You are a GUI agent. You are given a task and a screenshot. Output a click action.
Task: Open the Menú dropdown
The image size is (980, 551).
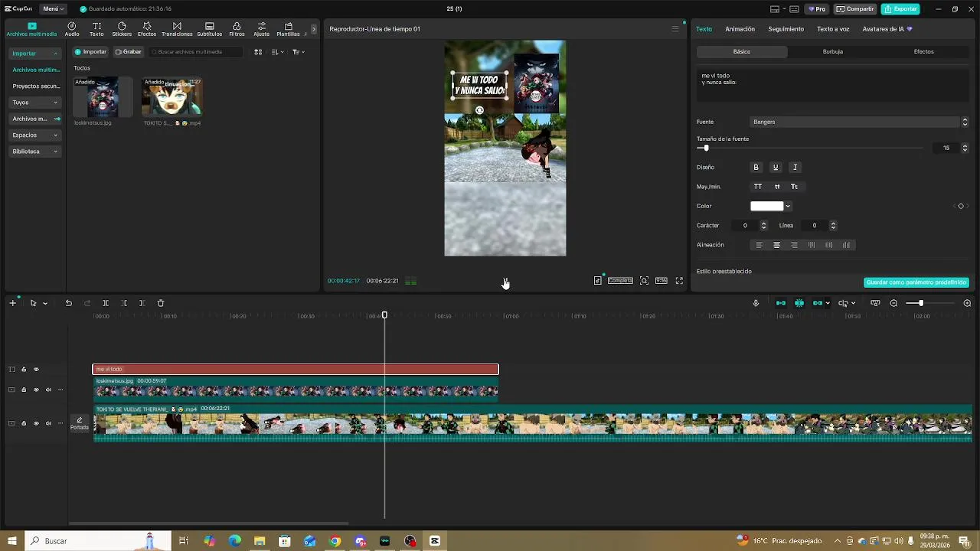(x=53, y=8)
